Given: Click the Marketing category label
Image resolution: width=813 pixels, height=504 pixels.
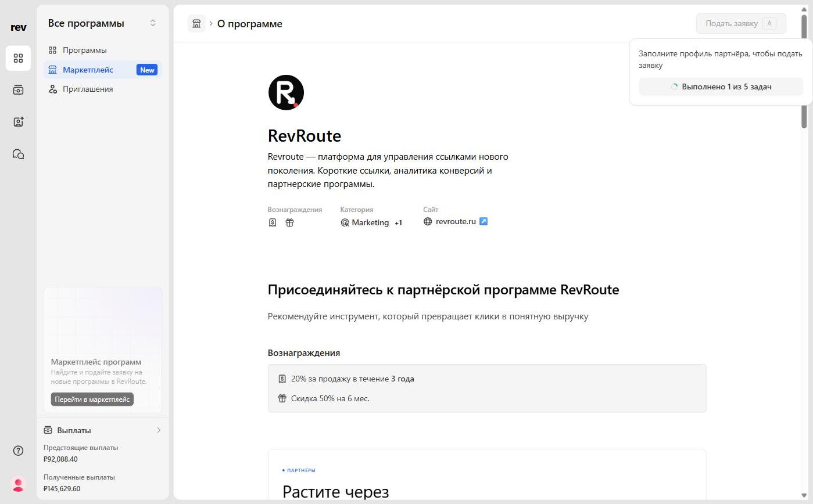Looking at the screenshot, I should [x=370, y=222].
